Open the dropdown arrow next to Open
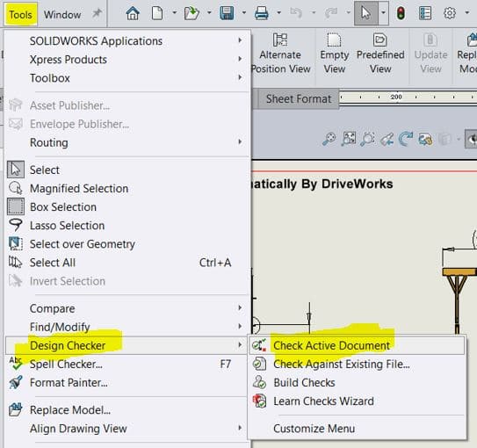 pyautogui.click(x=209, y=13)
